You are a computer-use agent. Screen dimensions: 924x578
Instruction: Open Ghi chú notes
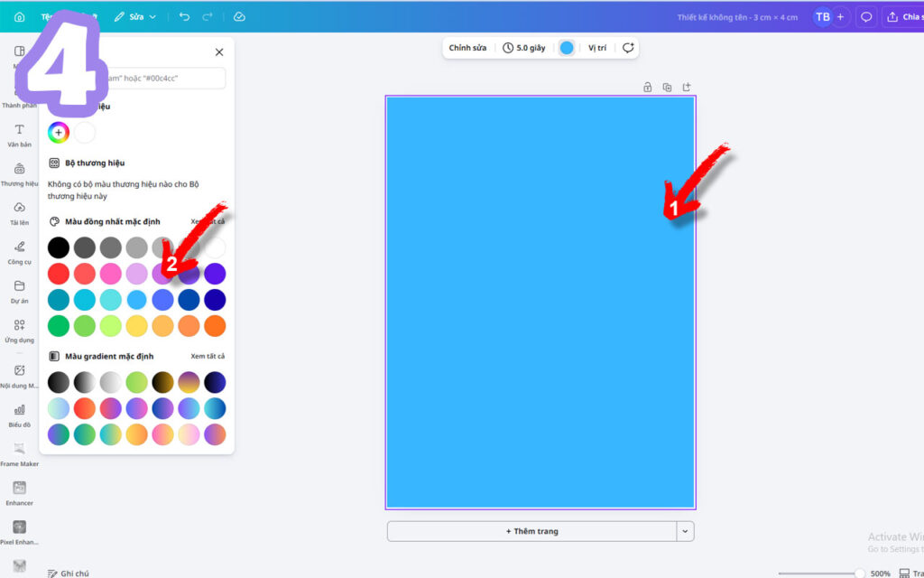[69, 573]
